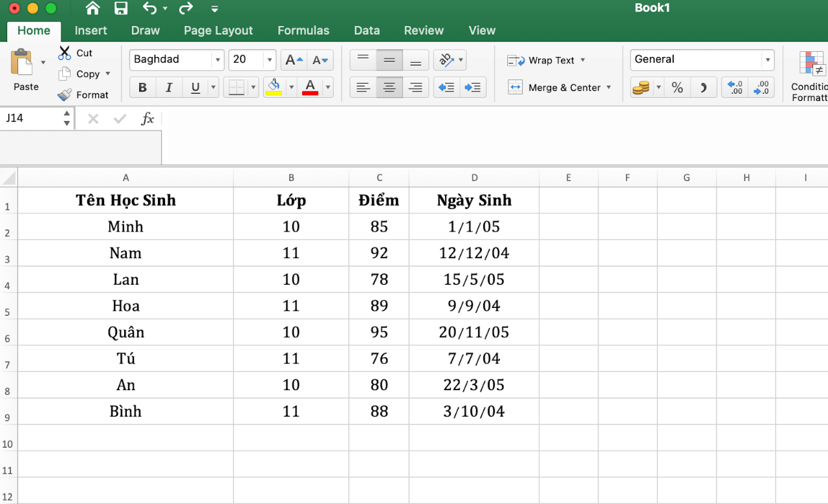Decrease indent
This screenshot has height=504, width=828.
tap(446, 87)
